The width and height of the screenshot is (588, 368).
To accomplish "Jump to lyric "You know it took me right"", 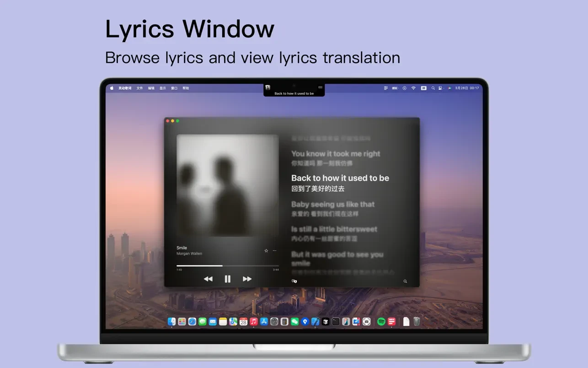I will 336,154.
